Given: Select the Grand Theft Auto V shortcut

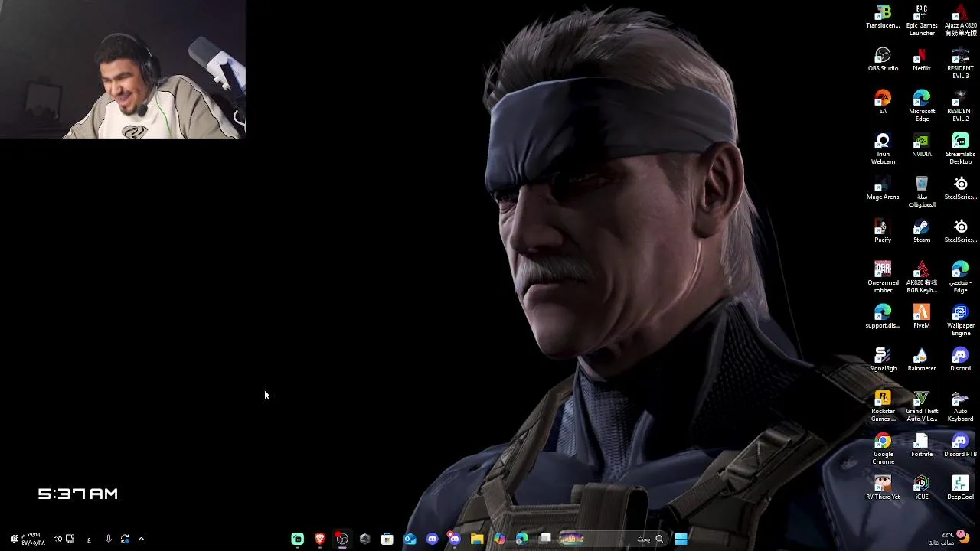Looking at the screenshot, I should (922, 406).
